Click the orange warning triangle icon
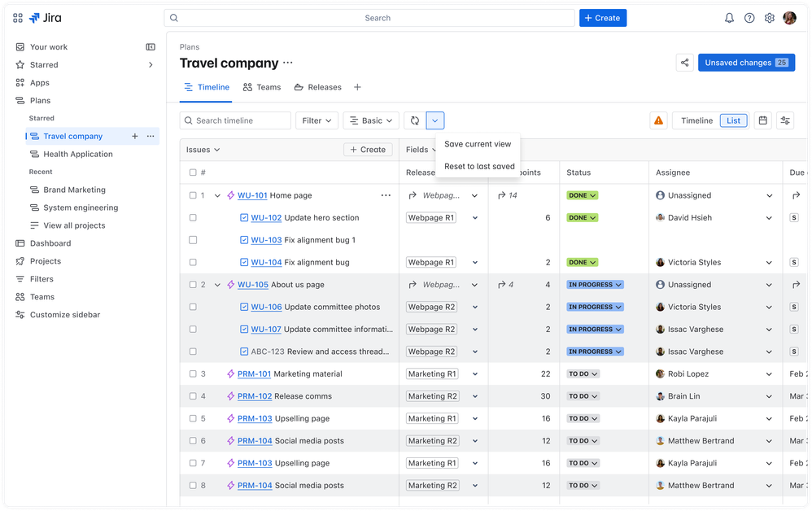Image resolution: width=812 pixels, height=511 pixels. click(x=658, y=120)
